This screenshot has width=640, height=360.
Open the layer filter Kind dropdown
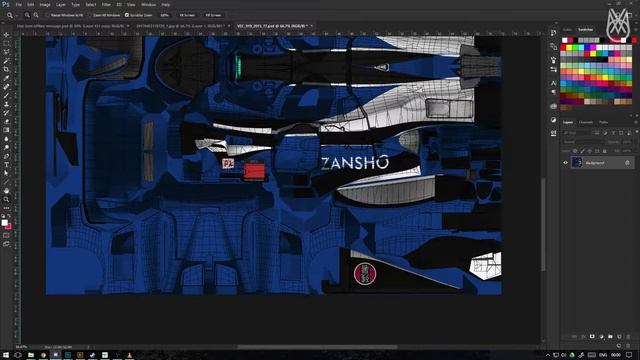tap(577, 133)
